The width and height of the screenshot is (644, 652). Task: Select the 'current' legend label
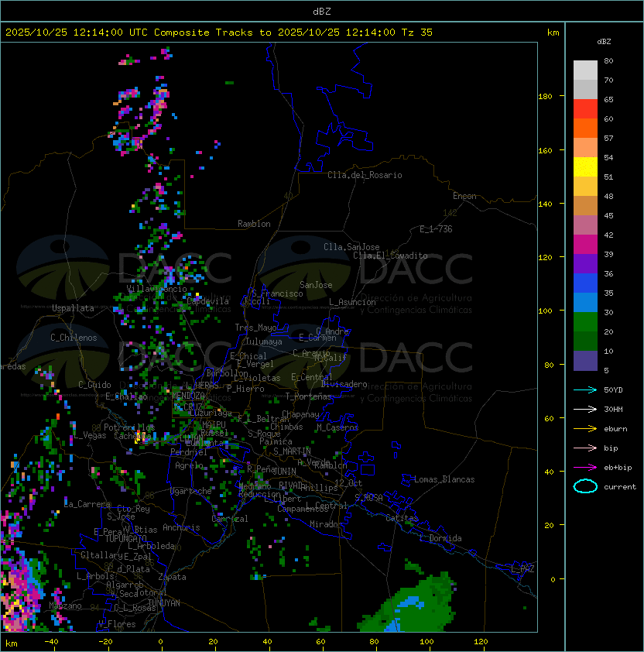point(620,486)
